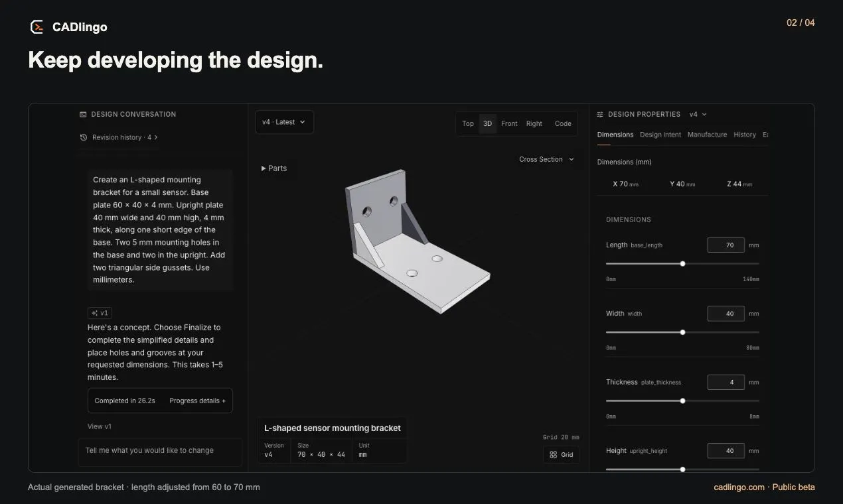The height and width of the screenshot is (504, 843).
Task: Click the Y 40 mm dimension readout
Action: pyautogui.click(x=682, y=184)
